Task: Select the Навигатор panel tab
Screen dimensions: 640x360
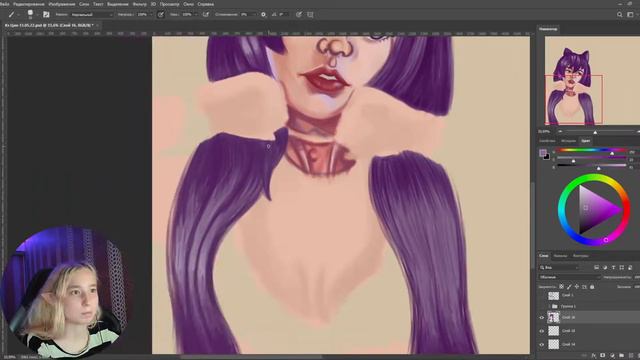Action: [548, 29]
